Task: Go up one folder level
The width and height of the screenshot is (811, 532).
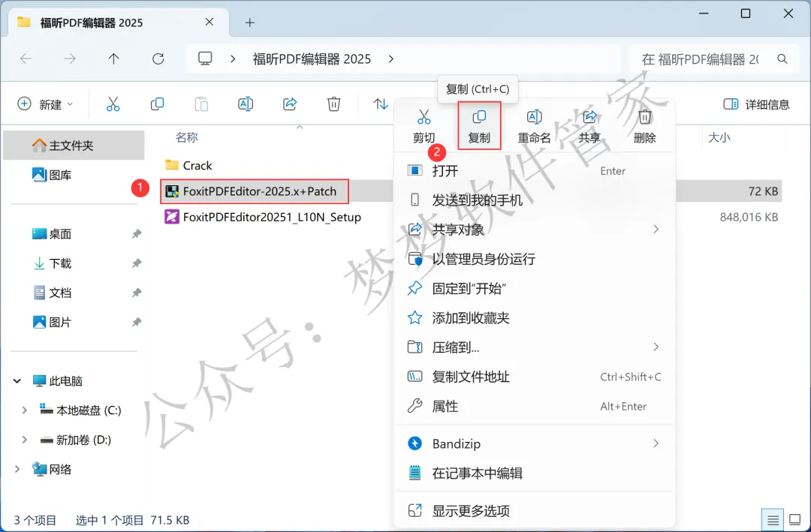Action: 114,59
